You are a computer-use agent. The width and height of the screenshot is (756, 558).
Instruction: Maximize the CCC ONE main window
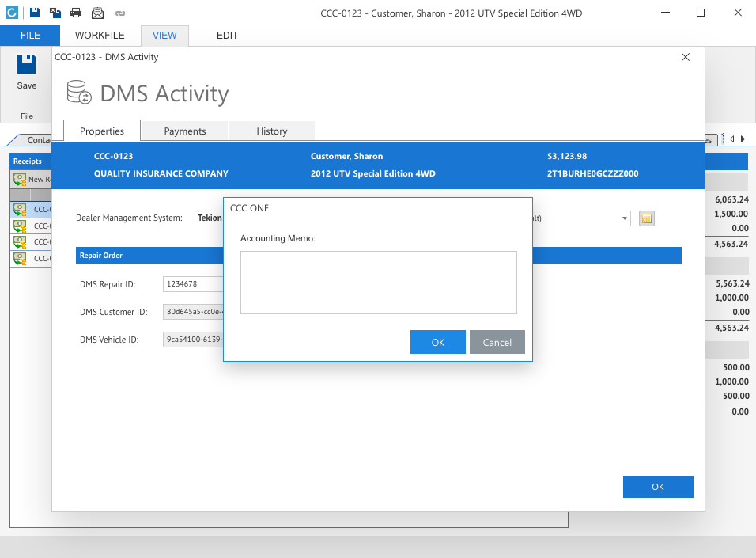coord(701,13)
